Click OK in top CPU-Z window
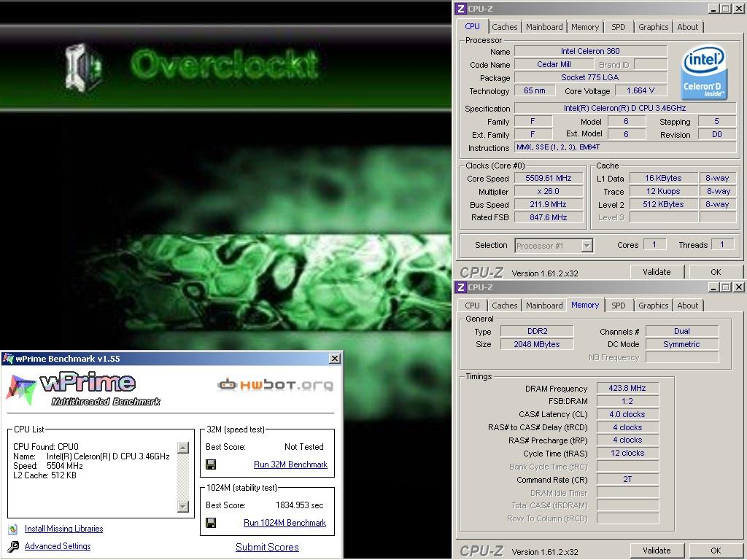The height and width of the screenshot is (560, 747). point(716,272)
